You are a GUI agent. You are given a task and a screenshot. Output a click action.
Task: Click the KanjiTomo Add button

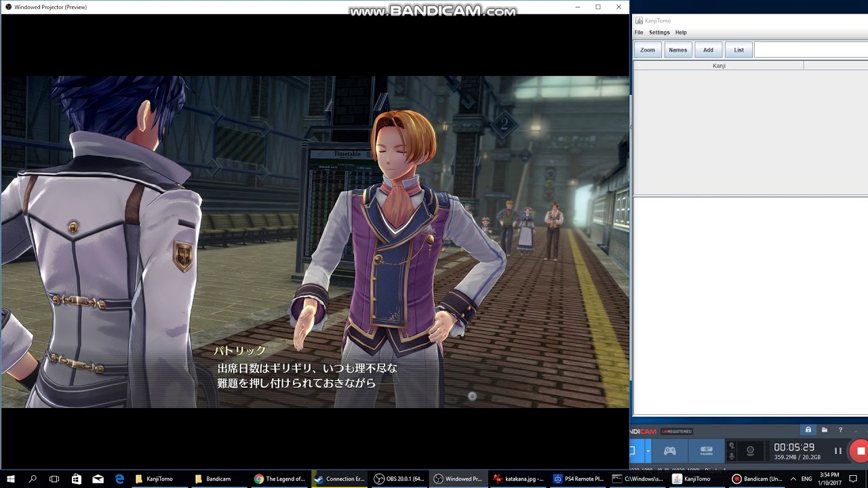(x=708, y=49)
